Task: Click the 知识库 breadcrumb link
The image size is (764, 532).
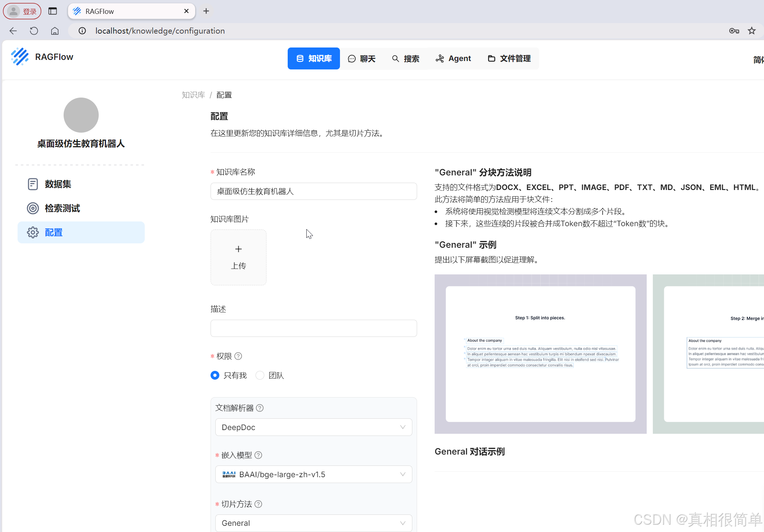Action: [x=193, y=95]
